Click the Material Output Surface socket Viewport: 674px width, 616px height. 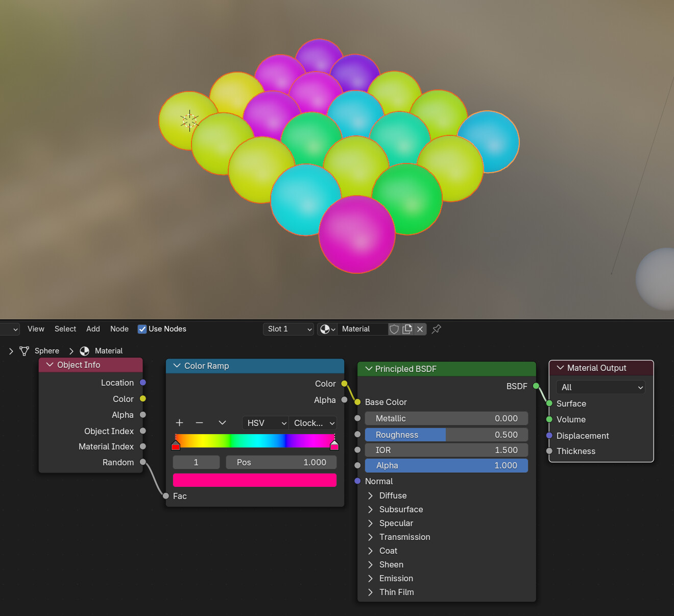coord(549,404)
